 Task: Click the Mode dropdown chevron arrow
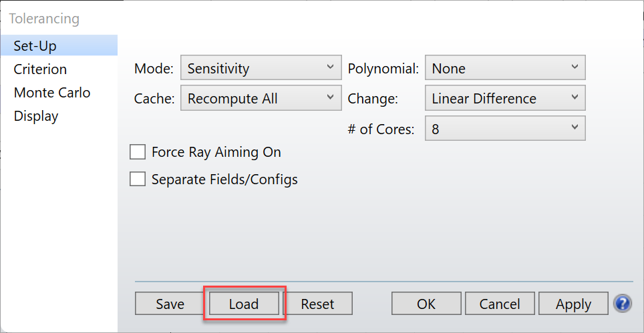tap(330, 67)
